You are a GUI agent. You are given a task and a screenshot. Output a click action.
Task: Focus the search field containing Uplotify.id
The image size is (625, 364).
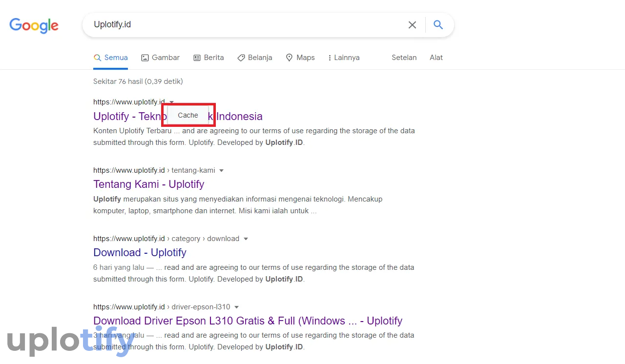coord(244,24)
